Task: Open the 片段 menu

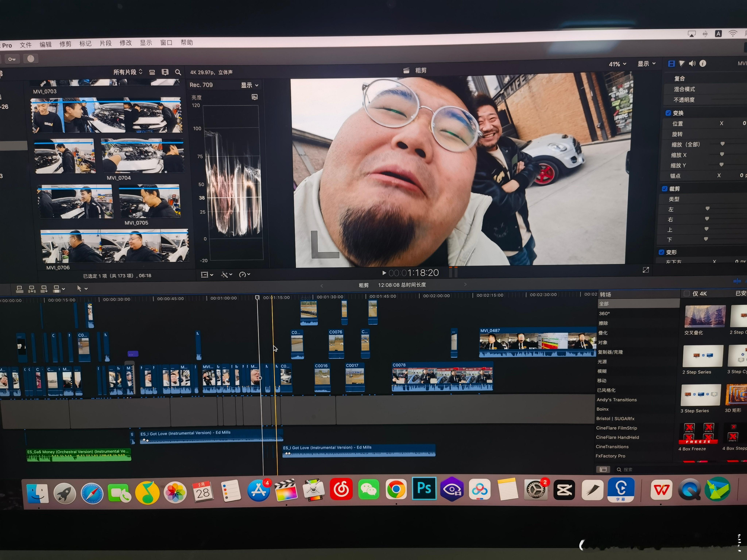Action: coord(106,43)
